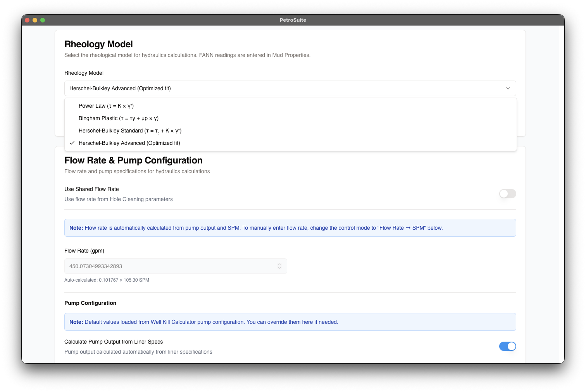
Task: Click the "Flow Rate & Pump Configuration" heading
Action: pyautogui.click(x=133, y=160)
